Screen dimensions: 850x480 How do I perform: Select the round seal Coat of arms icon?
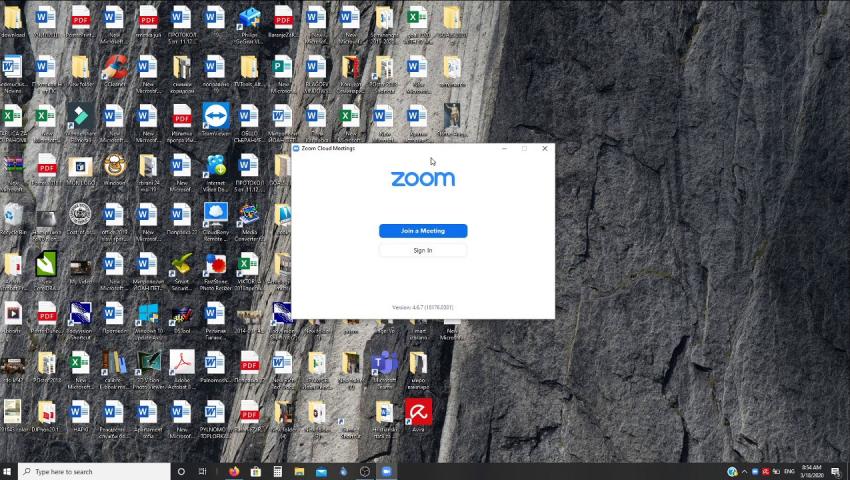(81, 219)
